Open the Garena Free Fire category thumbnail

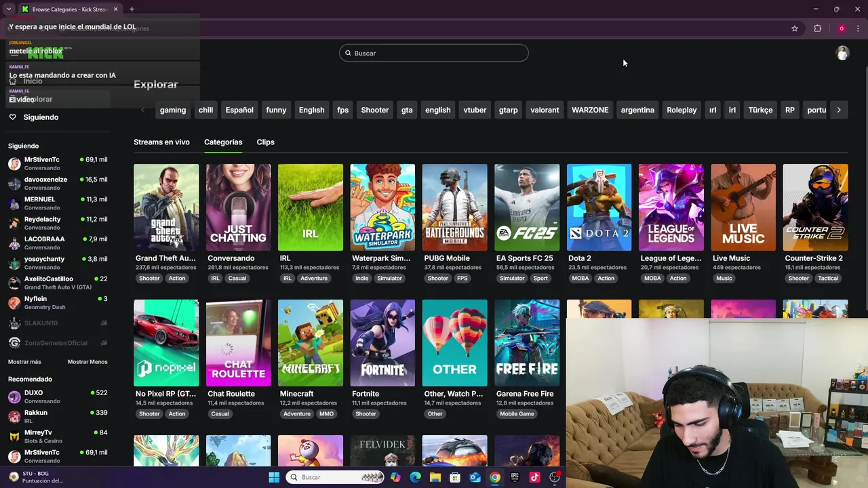click(x=527, y=343)
